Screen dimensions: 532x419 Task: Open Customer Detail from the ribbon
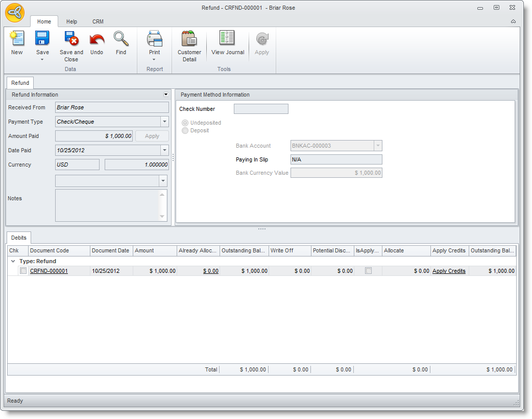tap(189, 39)
